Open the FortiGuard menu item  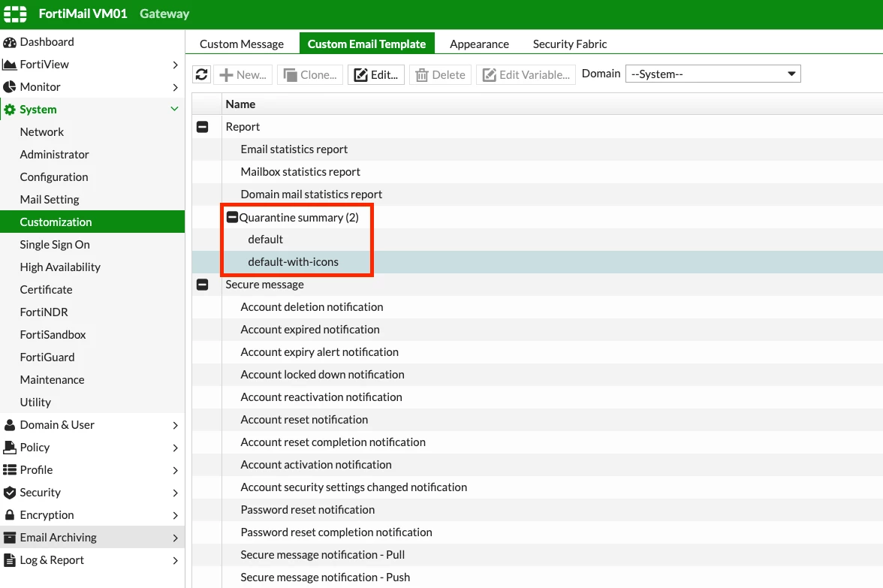pos(92,357)
